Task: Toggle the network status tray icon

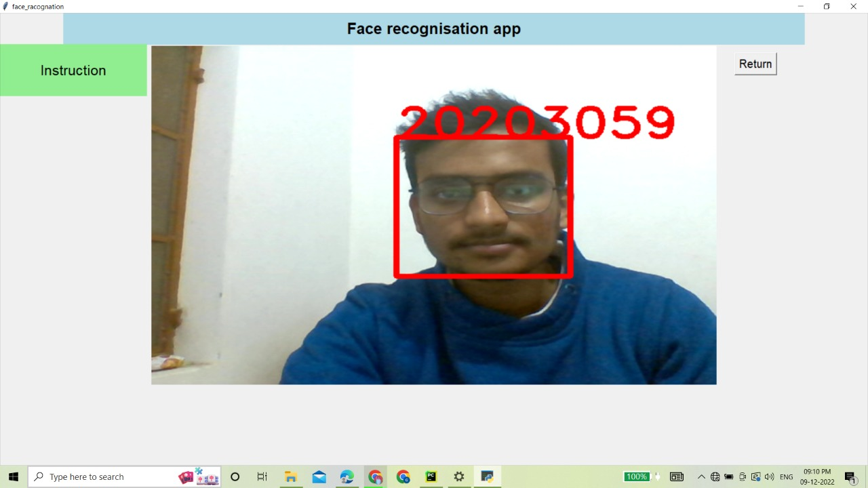Action: tap(715, 476)
